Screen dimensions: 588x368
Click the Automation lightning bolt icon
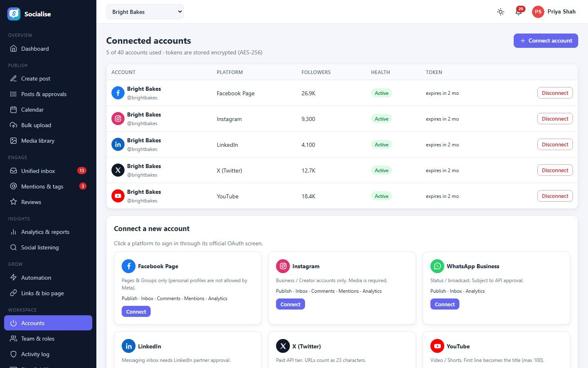(13, 278)
